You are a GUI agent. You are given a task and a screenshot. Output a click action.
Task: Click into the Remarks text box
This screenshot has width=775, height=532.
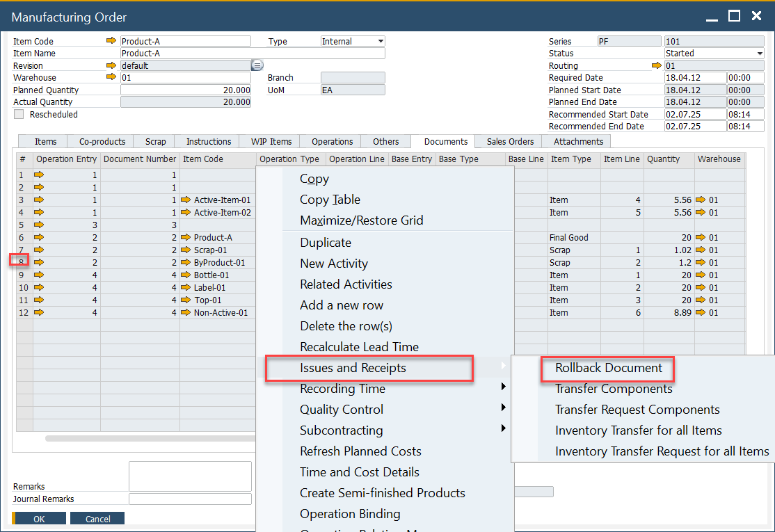tap(190, 476)
